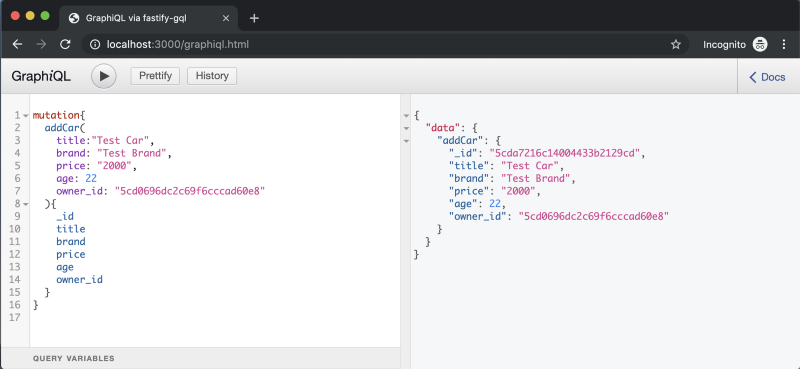This screenshot has height=369, width=800.
Task: Click line number 17 in editor gutter
Action: coord(14,317)
